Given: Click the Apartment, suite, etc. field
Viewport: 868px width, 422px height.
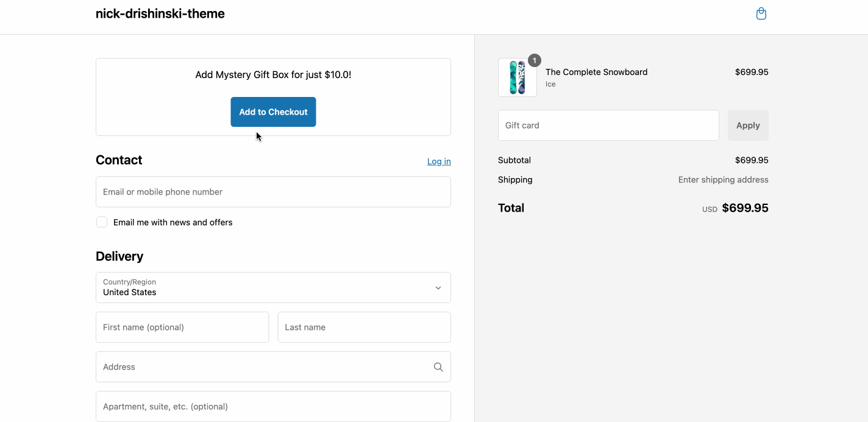Looking at the screenshot, I should (x=273, y=407).
